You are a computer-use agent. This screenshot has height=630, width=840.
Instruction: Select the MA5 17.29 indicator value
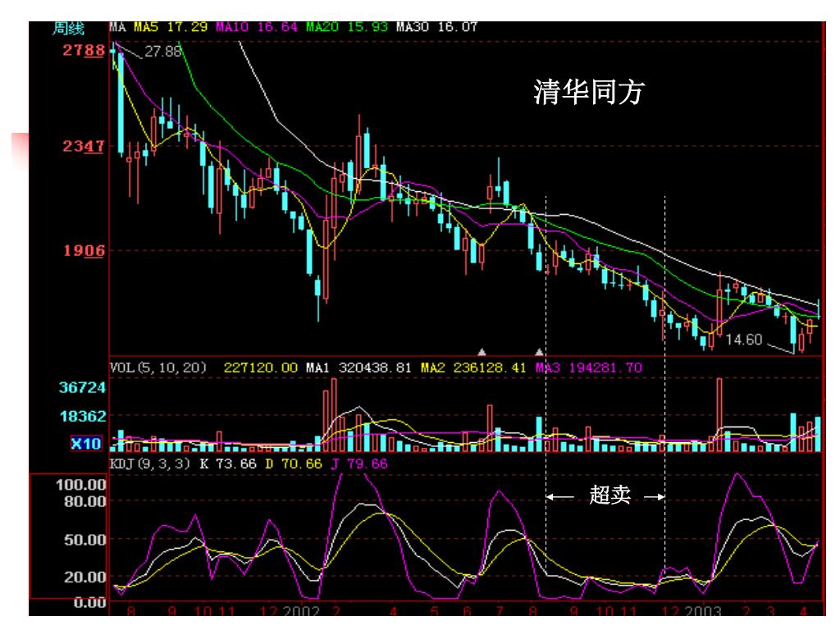click(171, 27)
